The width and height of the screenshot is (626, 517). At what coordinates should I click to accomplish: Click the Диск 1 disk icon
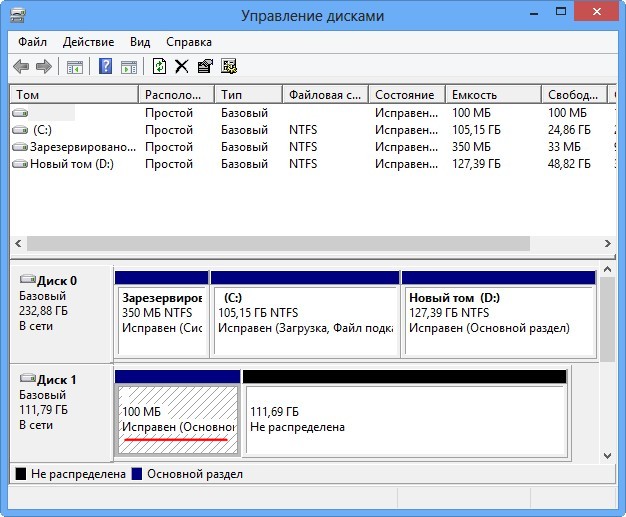28,378
